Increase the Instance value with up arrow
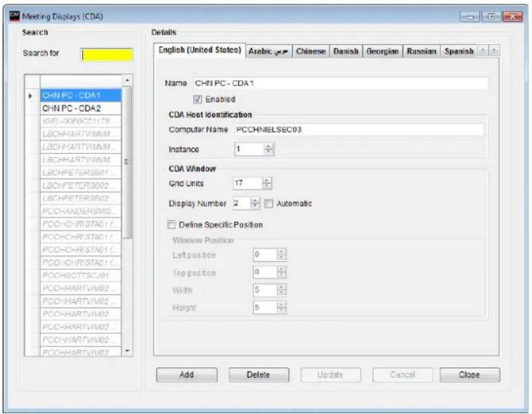 [x=269, y=146]
